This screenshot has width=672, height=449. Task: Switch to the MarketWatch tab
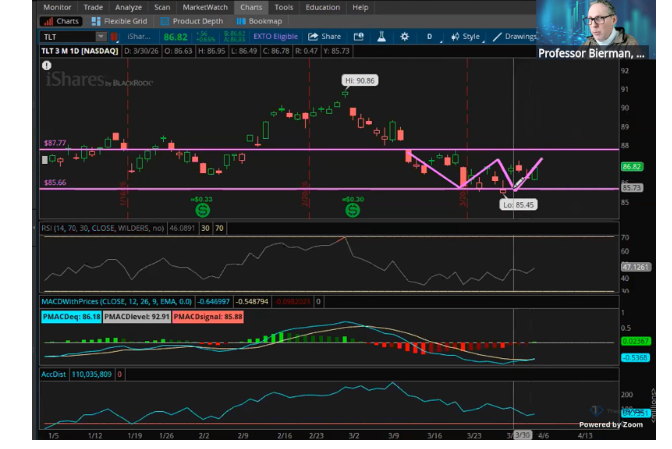[x=205, y=7]
